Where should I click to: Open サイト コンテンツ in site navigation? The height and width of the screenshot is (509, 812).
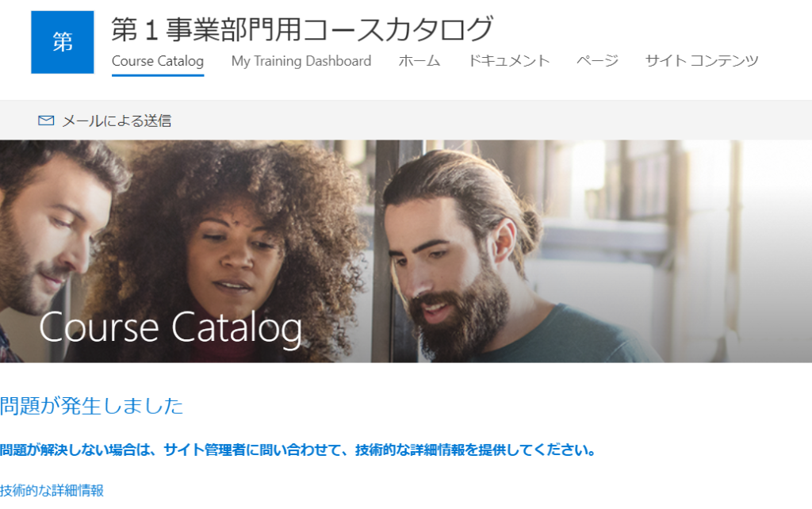tap(702, 61)
